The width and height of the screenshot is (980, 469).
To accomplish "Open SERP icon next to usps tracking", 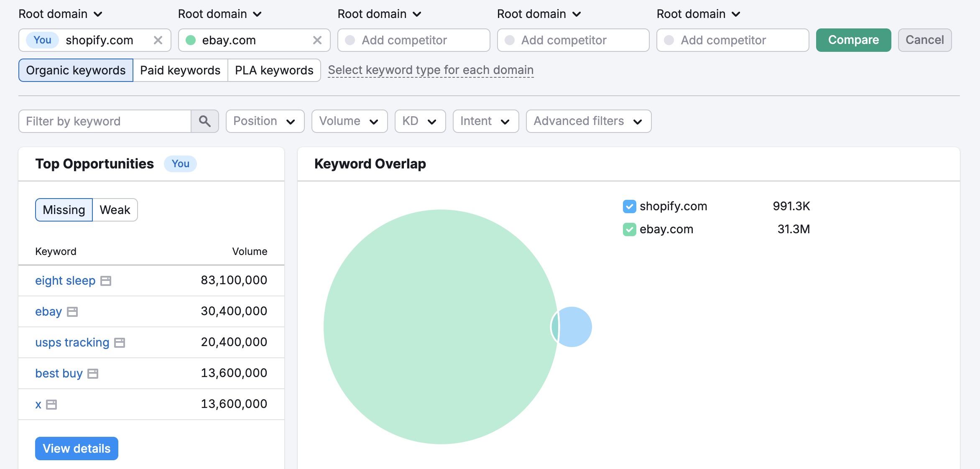I will coord(120,343).
